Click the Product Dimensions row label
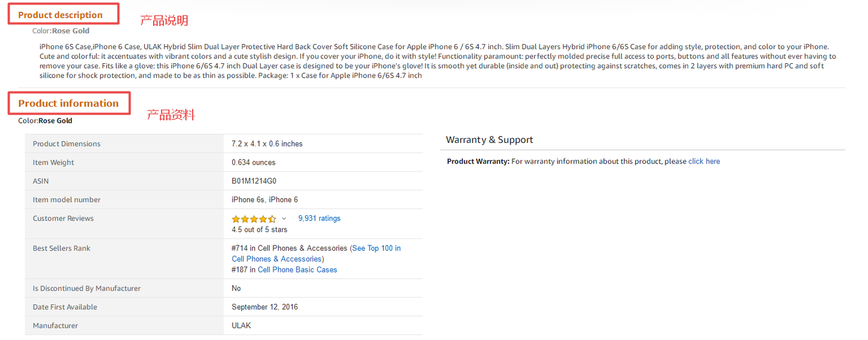868x340 pixels. (x=66, y=143)
